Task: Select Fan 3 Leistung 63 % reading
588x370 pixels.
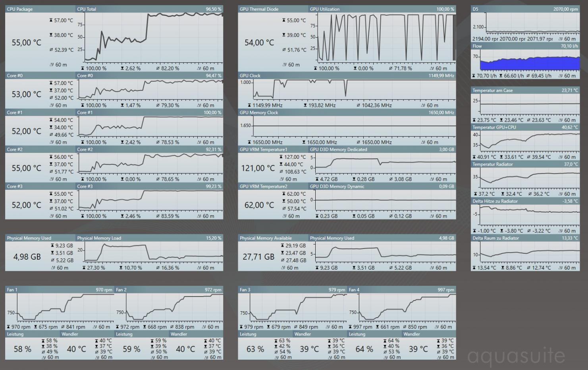Action: coord(255,349)
